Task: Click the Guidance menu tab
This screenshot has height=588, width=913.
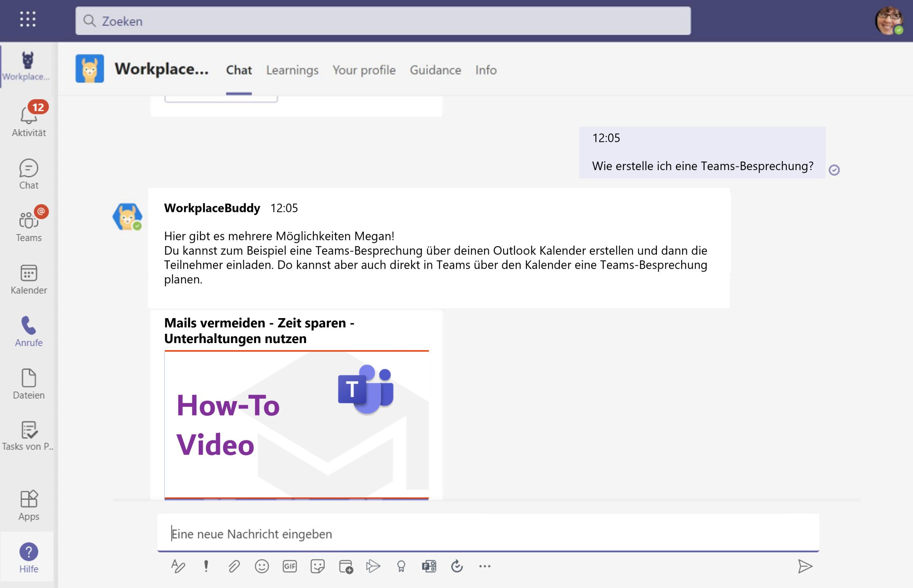Action: pos(435,70)
